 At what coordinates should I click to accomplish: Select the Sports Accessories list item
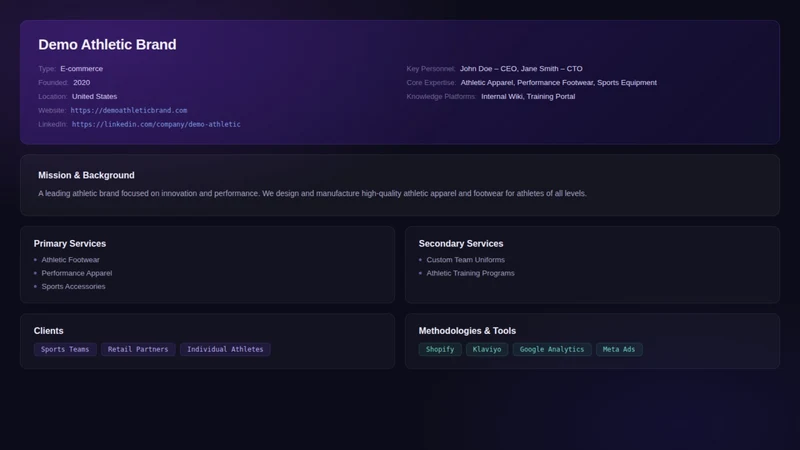click(73, 286)
